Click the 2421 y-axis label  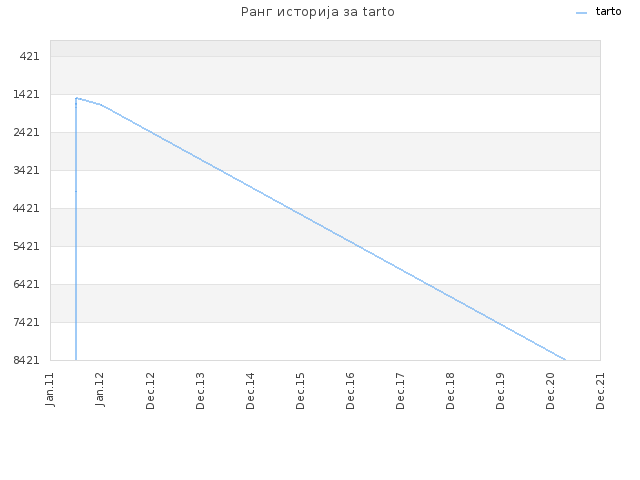(27, 132)
